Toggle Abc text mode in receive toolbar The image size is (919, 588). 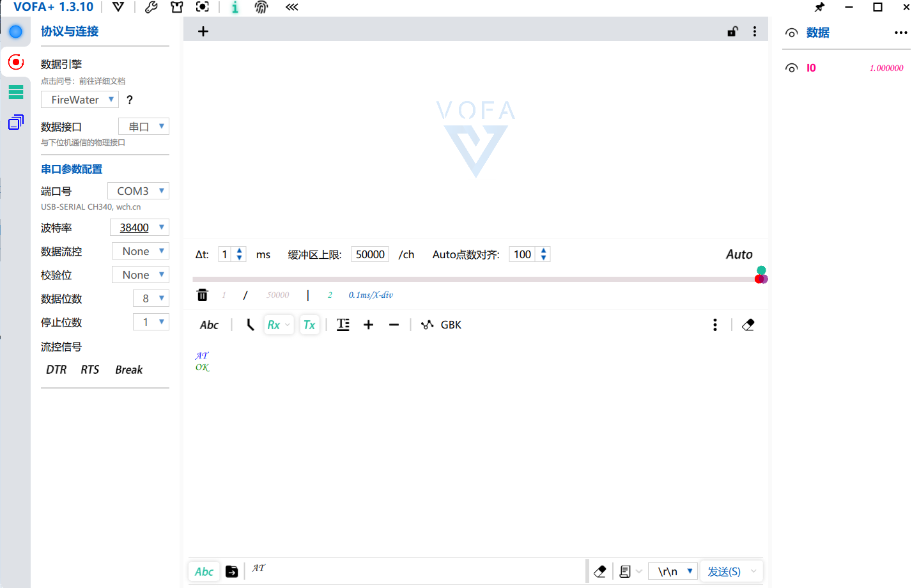click(209, 325)
